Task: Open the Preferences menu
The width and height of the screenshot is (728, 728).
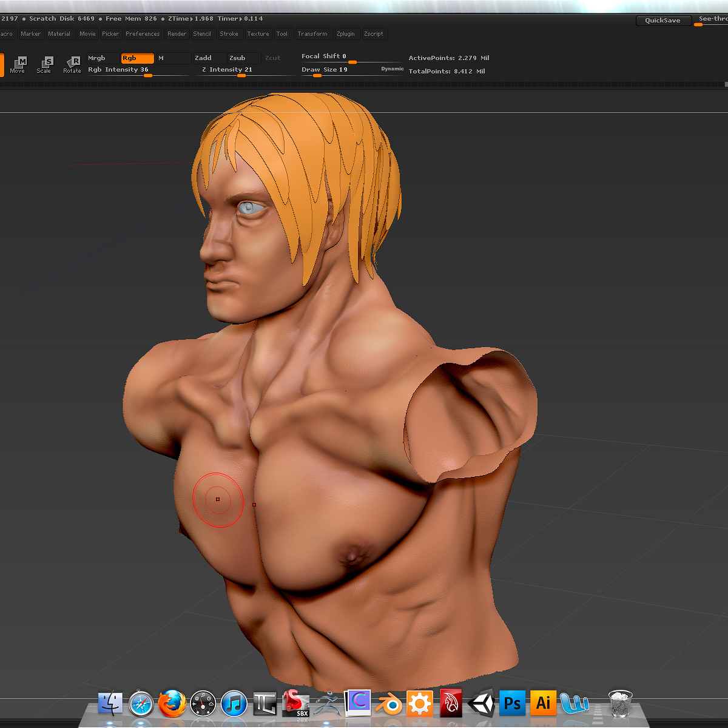Action: (x=143, y=34)
